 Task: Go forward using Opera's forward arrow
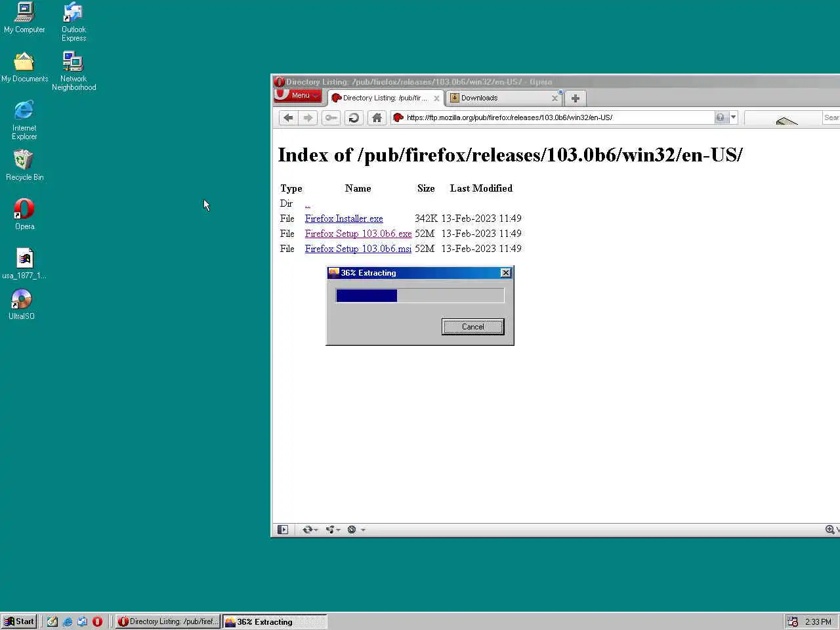click(x=308, y=117)
